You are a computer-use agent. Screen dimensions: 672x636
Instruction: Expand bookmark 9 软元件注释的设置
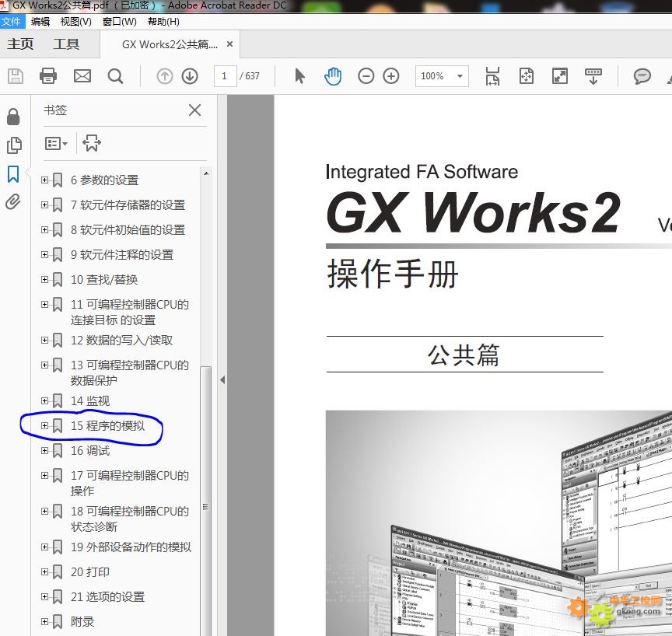[x=44, y=254]
